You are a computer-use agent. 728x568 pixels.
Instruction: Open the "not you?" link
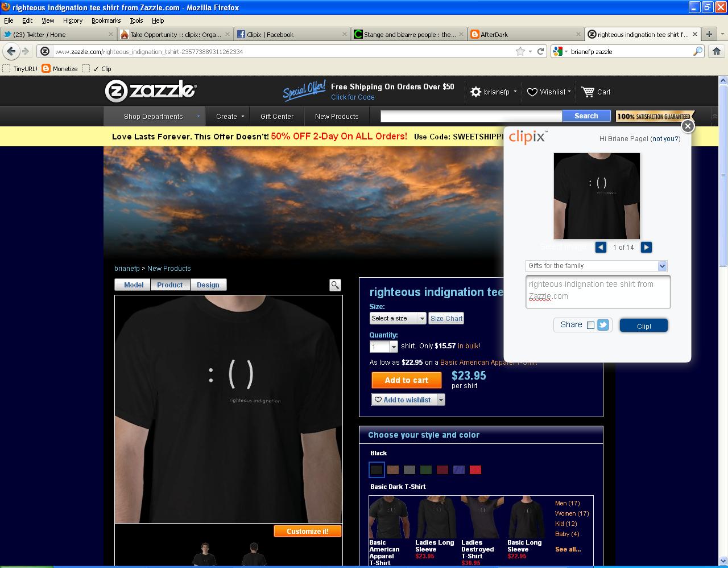click(x=665, y=139)
